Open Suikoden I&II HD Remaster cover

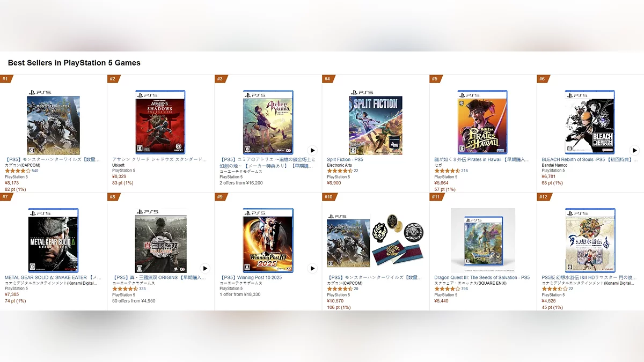point(590,240)
